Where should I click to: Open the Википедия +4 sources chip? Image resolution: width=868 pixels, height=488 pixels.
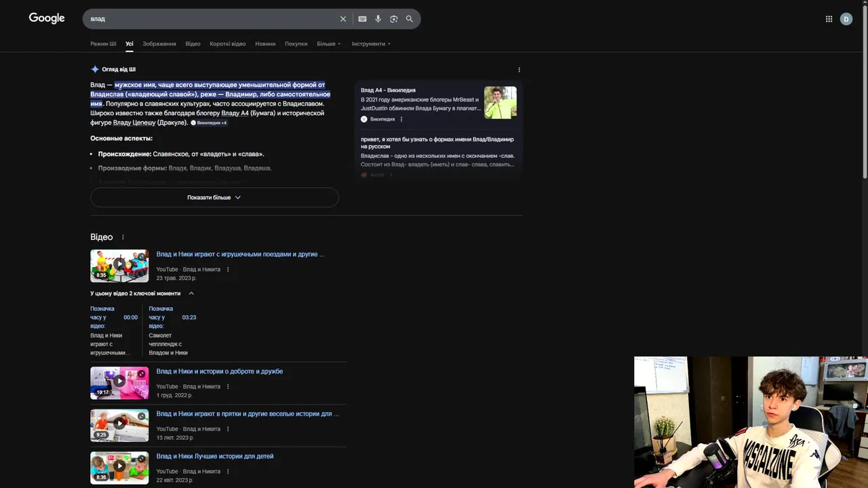(x=209, y=123)
